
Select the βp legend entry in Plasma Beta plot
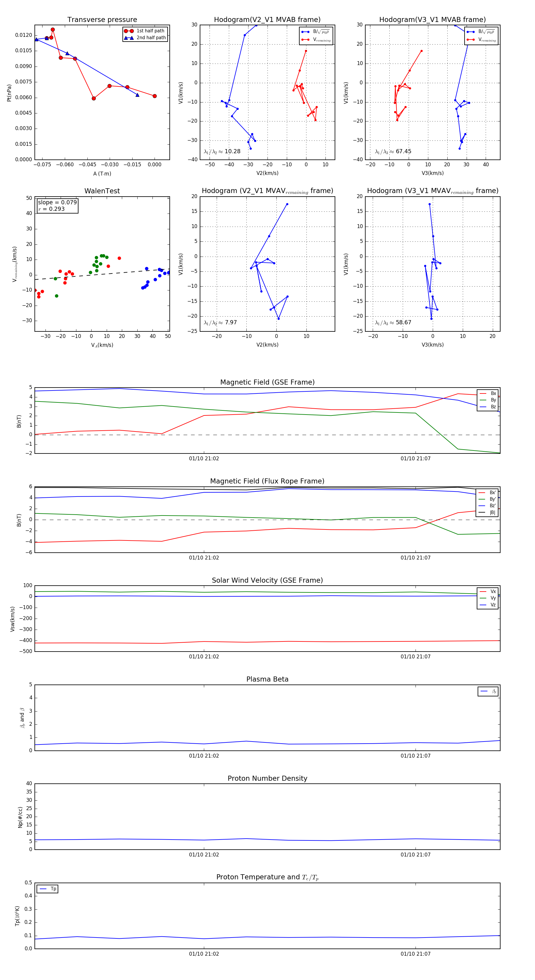click(488, 691)
